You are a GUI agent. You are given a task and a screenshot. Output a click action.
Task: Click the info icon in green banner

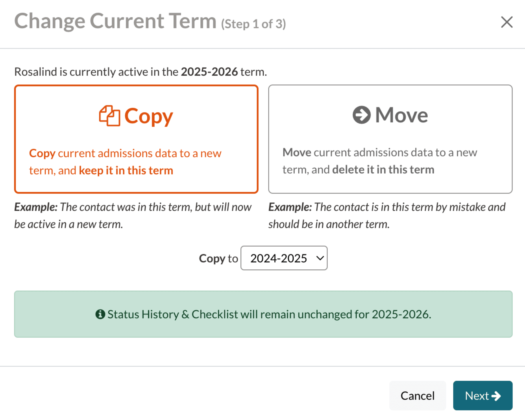tap(100, 314)
